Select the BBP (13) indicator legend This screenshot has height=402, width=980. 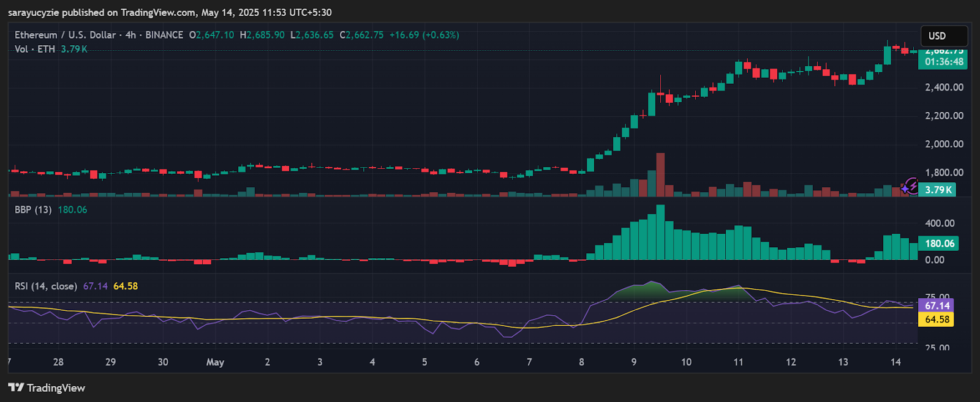[x=33, y=210]
